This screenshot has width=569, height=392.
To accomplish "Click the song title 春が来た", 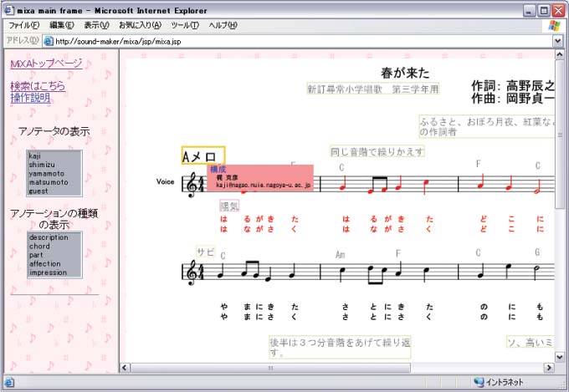I will coord(405,73).
